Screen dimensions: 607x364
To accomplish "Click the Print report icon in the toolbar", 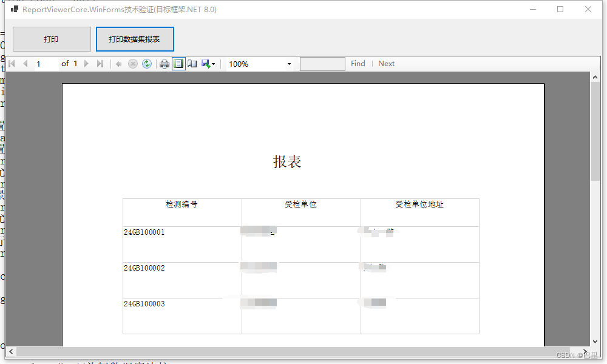I will pos(164,64).
